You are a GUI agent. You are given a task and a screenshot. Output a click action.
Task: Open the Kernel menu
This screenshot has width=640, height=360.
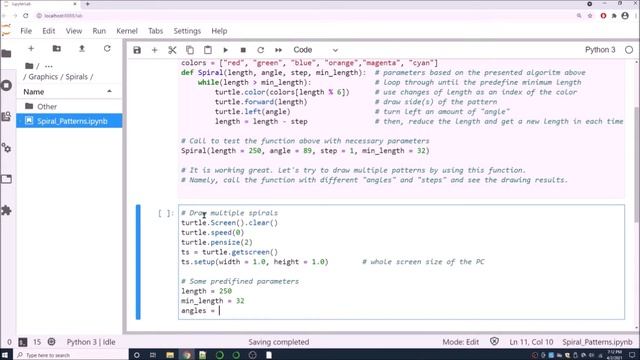click(127, 31)
